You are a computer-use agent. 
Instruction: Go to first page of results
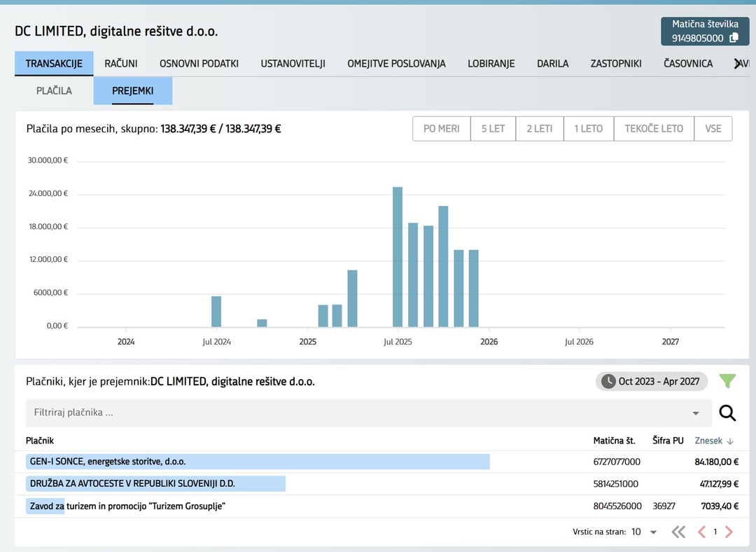tap(678, 532)
